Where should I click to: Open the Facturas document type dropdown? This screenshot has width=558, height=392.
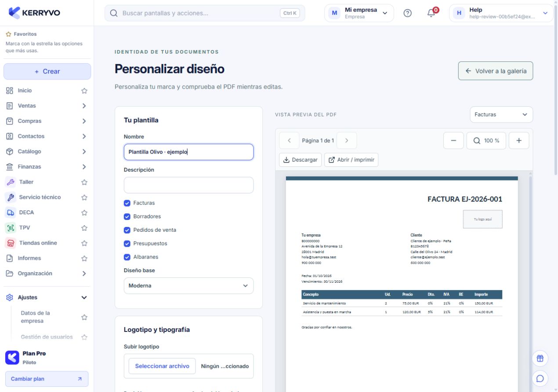pyautogui.click(x=501, y=115)
